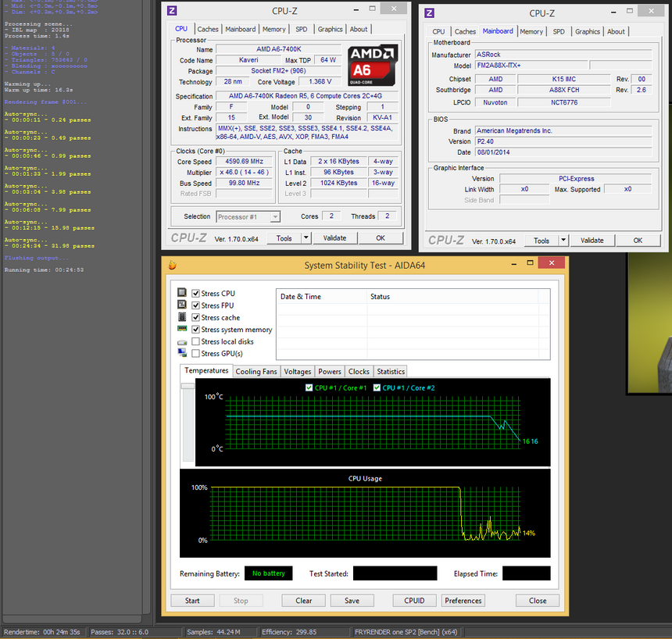Enable the Stress local disks checkbox
Image resolution: width=672 pixels, height=639 pixels.
[x=196, y=341]
